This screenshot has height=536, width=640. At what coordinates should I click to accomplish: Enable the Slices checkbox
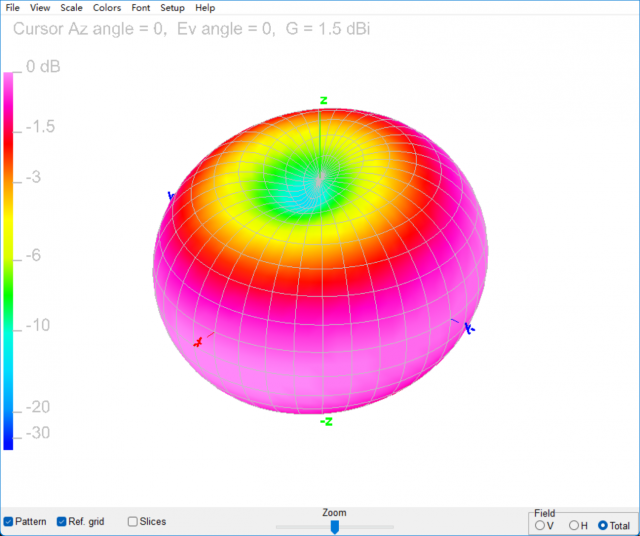click(133, 521)
